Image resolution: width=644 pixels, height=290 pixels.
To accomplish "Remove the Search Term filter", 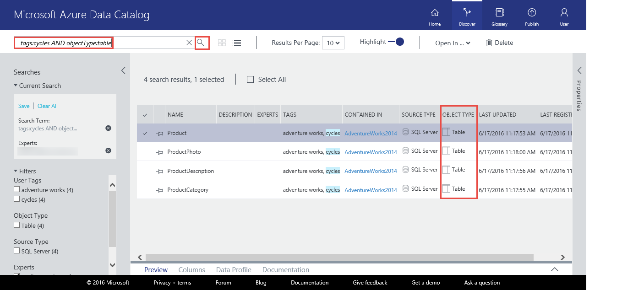I will coord(108,128).
